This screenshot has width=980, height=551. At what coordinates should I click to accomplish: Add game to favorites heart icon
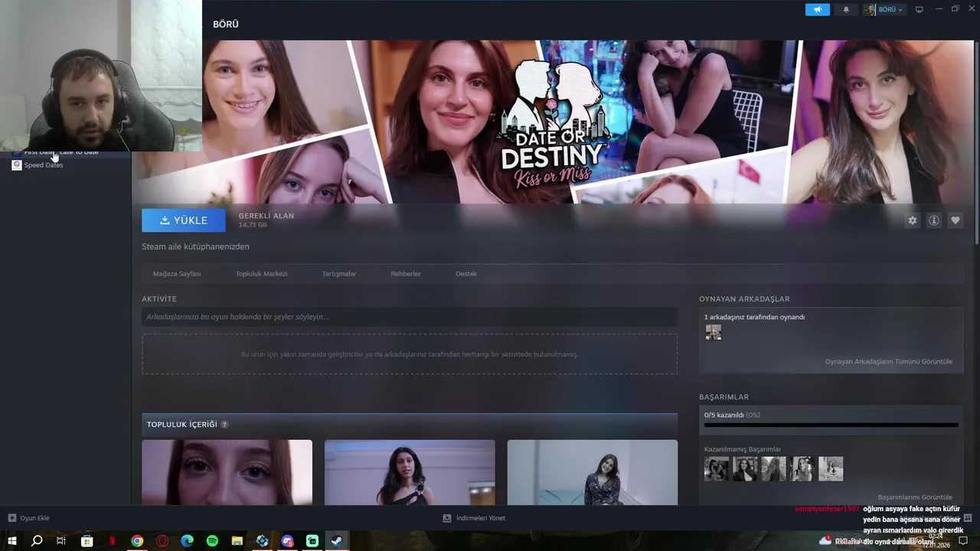[x=955, y=220]
